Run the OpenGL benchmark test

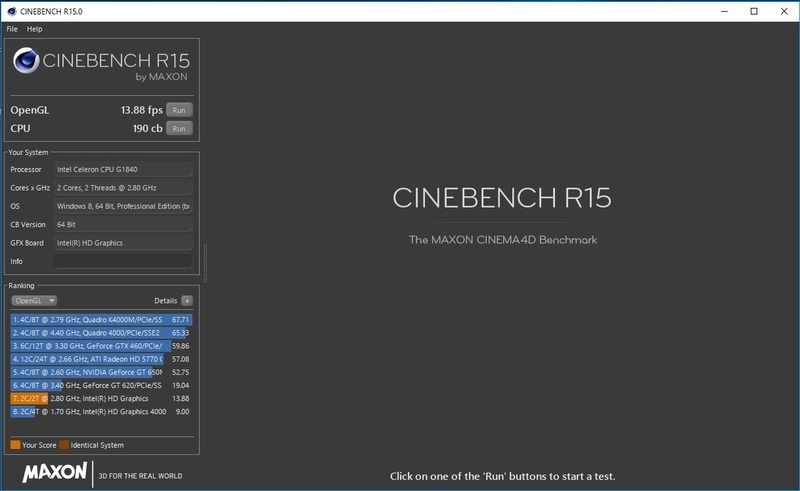[179, 110]
